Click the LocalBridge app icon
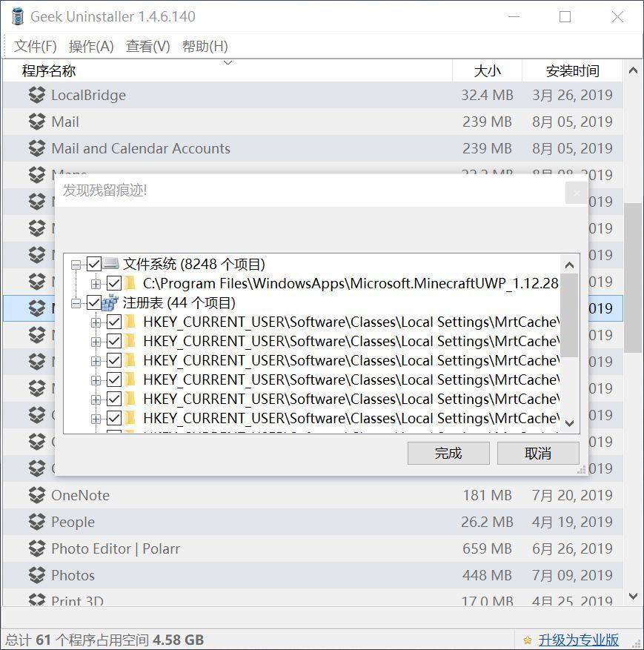Image resolution: width=644 pixels, height=650 pixels. (x=37, y=95)
